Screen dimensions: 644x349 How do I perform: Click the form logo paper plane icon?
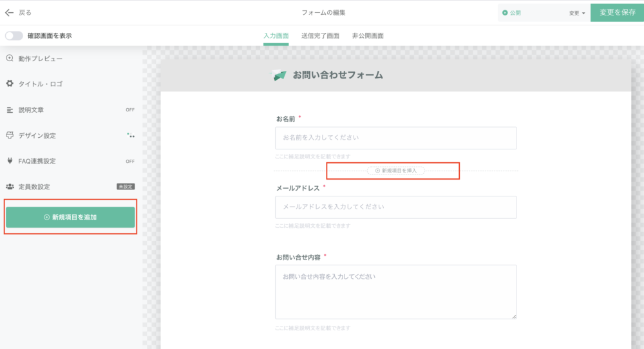pos(279,75)
